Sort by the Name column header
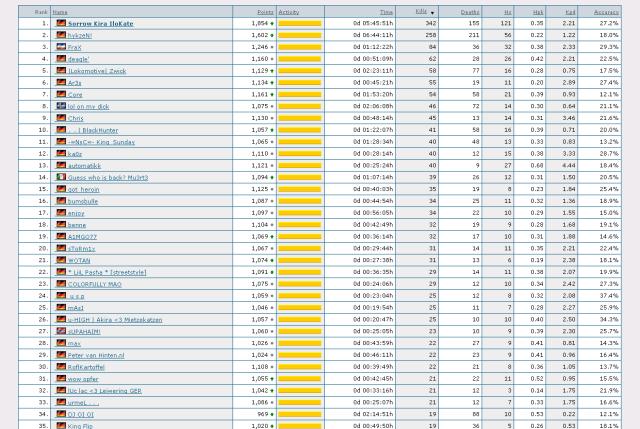This screenshot has width=640, height=429. pos(60,11)
